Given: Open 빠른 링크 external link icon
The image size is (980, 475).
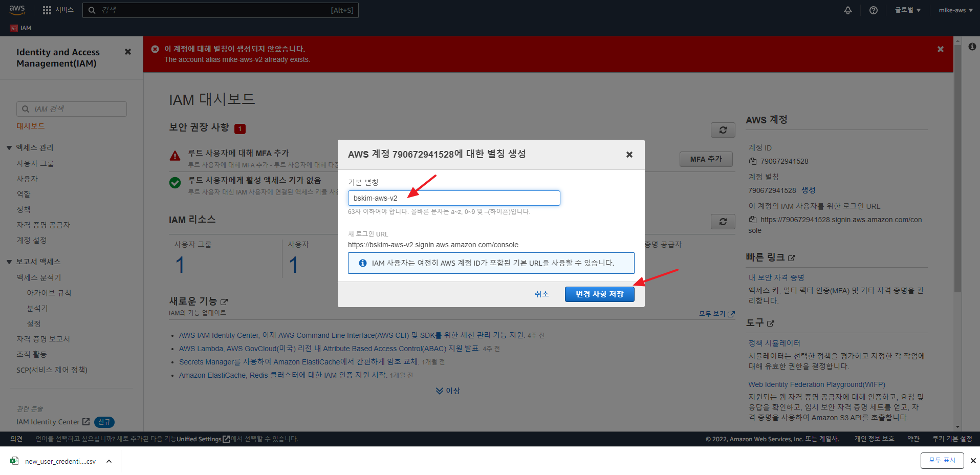Looking at the screenshot, I should click(x=792, y=258).
